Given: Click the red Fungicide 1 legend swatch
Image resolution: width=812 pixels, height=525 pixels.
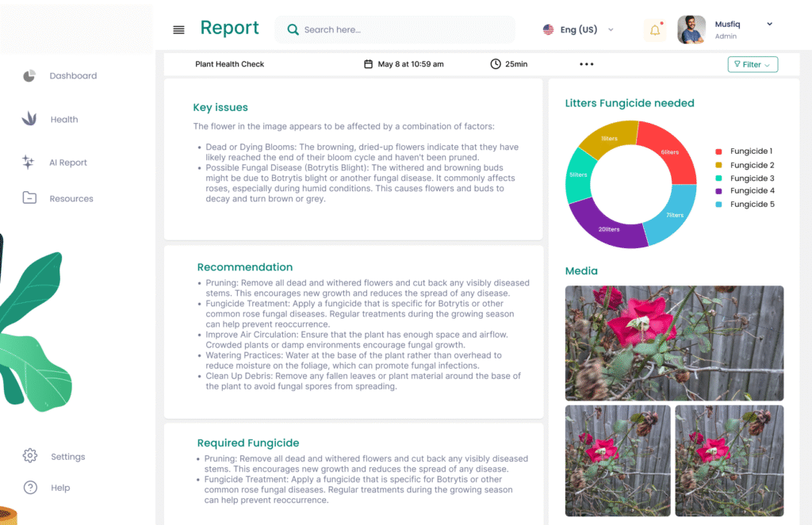Looking at the screenshot, I should tap(718, 151).
